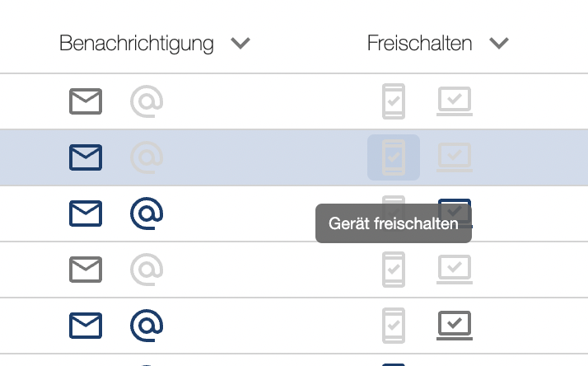Click the laptop unlock icon in first row

(x=455, y=101)
